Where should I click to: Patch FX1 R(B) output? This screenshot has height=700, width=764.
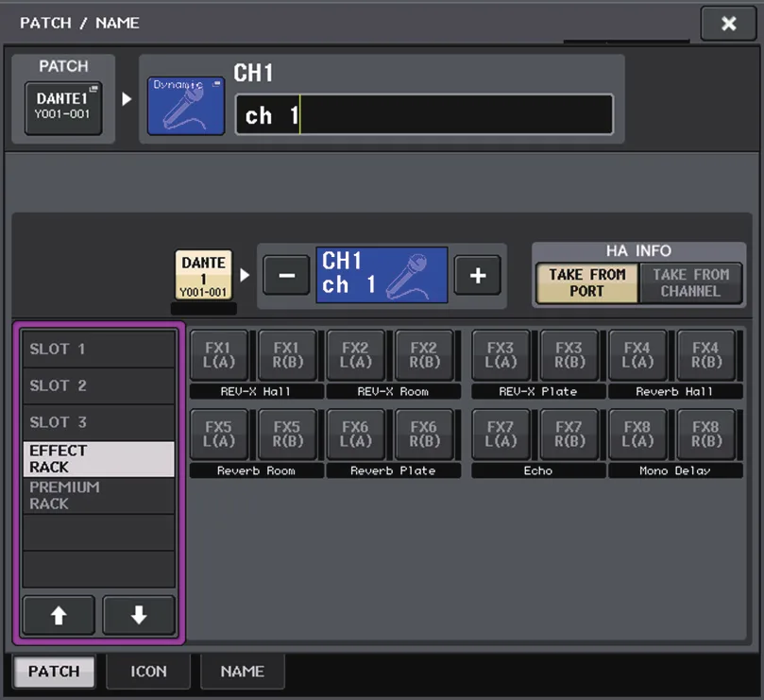[x=287, y=355]
